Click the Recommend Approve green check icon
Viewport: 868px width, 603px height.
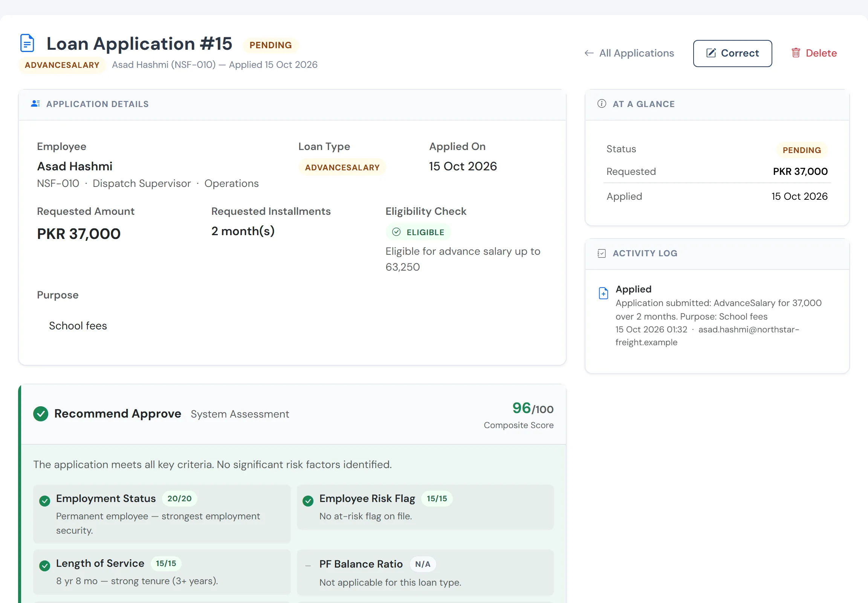pos(41,414)
